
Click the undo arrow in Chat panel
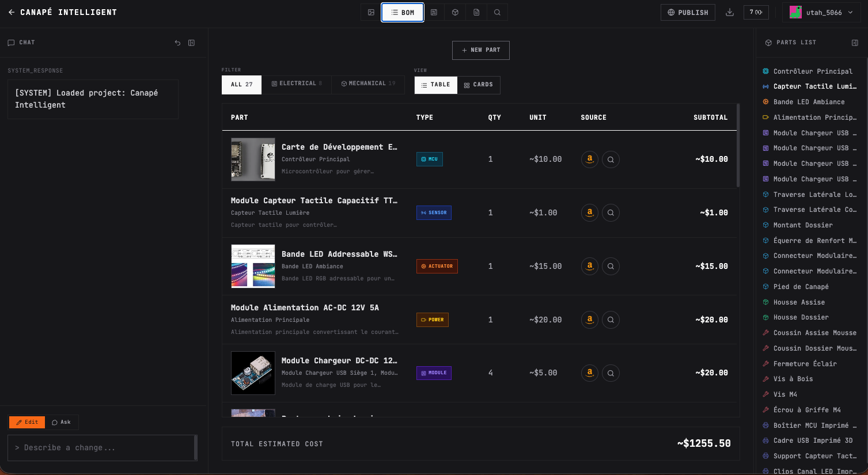pos(177,43)
